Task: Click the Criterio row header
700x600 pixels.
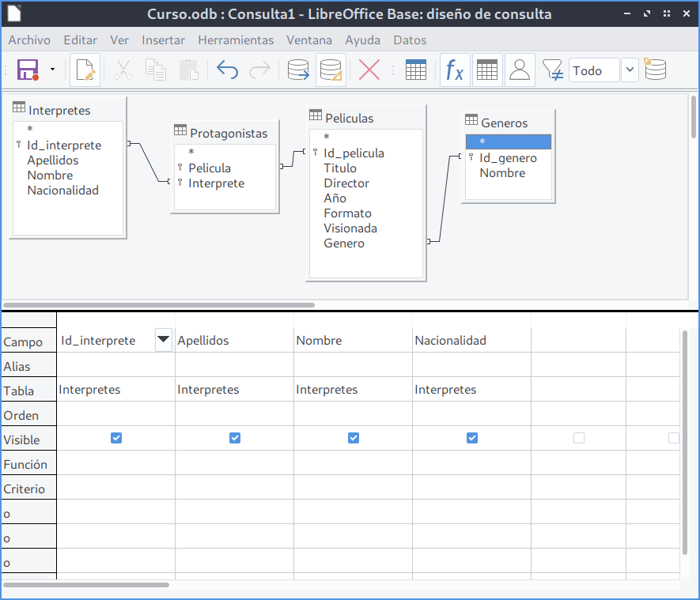Action: click(28, 489)
